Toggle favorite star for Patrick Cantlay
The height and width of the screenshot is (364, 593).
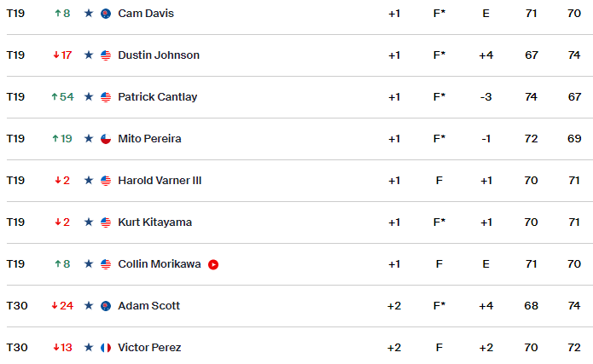[89, 97]
